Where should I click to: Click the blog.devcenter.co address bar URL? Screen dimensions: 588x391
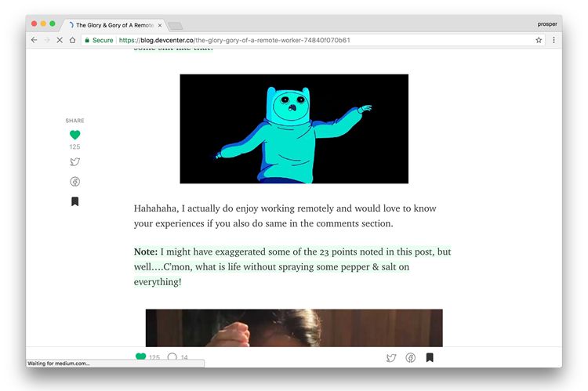[235, 40]
